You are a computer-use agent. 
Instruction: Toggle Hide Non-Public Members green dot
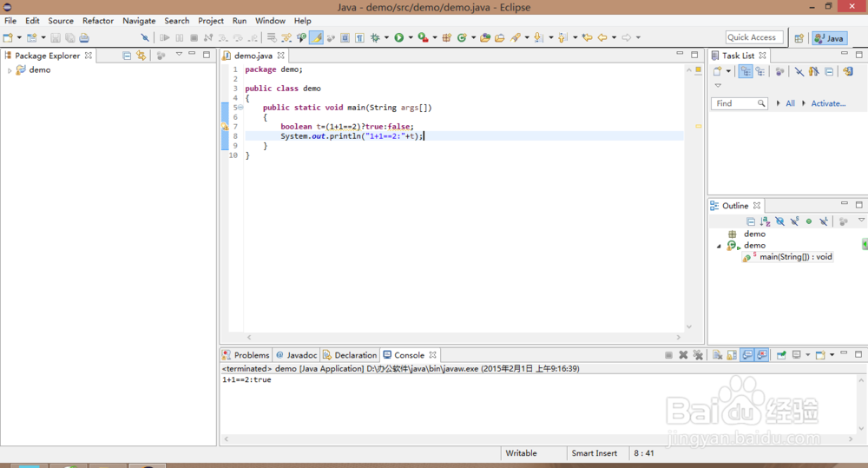click(x=809, y=221)
